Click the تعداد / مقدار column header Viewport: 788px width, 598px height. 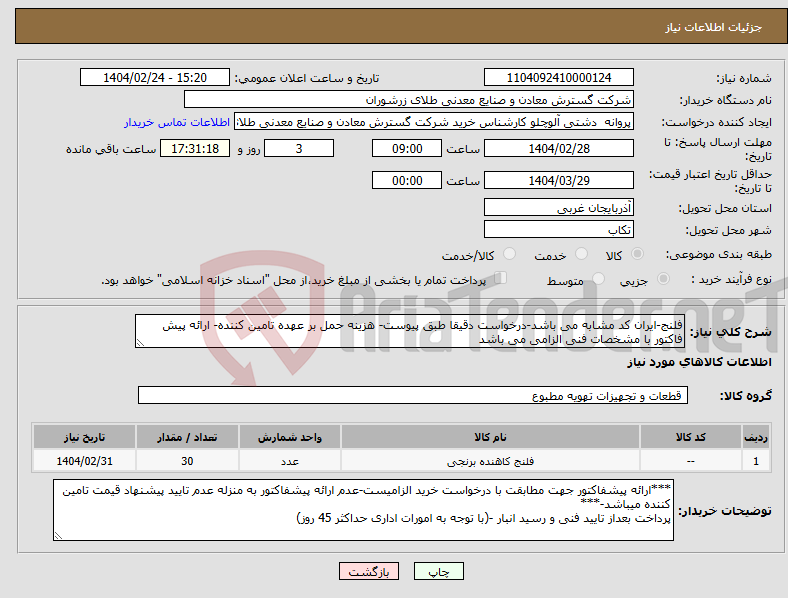tap(187, 437)
